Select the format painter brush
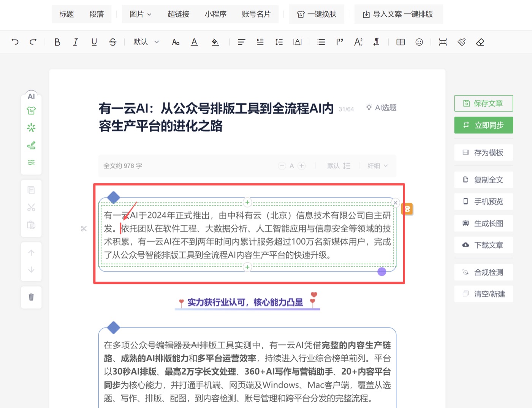The height and width of the screenshot is (408, 532). click(x=461, y=42)
